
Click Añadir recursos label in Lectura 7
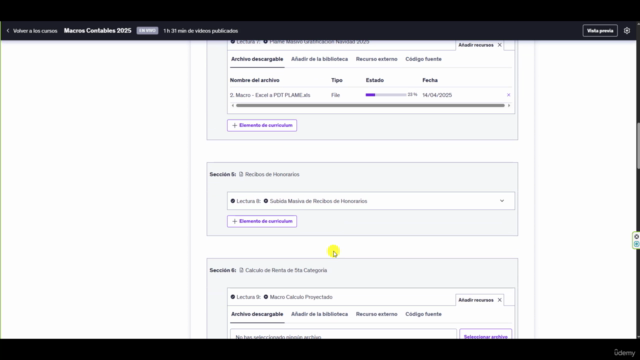pos(476,45)
